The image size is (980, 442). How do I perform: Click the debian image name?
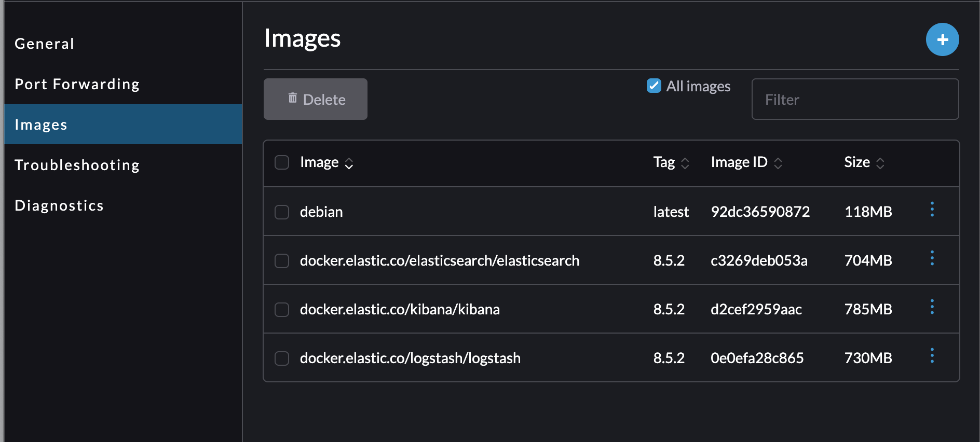point(321,212)
